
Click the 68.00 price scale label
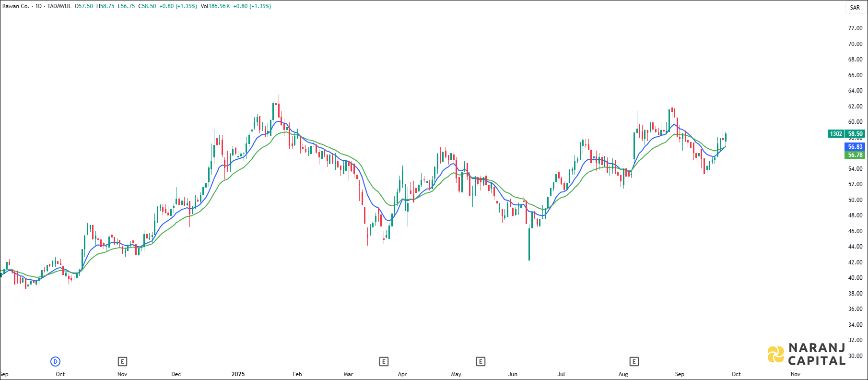[855, 59]
